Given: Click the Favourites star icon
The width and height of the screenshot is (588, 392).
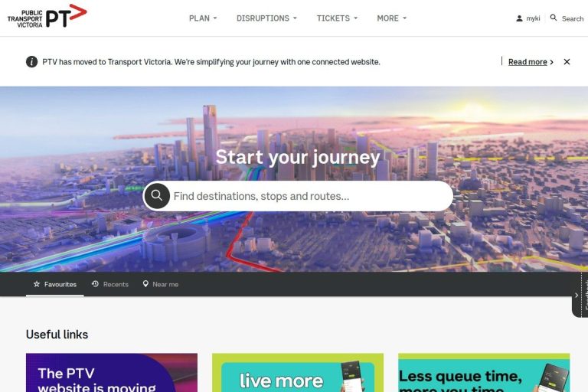Looking at the screenshot, I should click(x=37, y=284).
